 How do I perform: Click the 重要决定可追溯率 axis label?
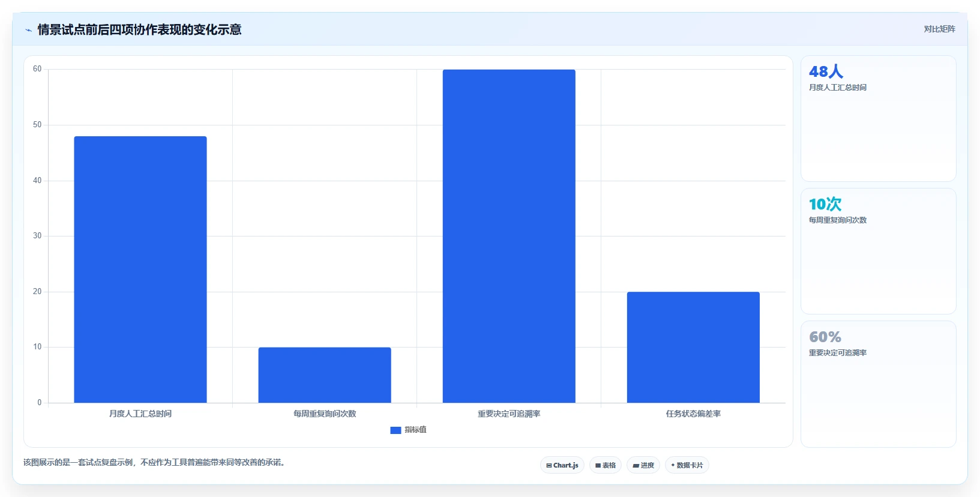(x=509, y=414)
